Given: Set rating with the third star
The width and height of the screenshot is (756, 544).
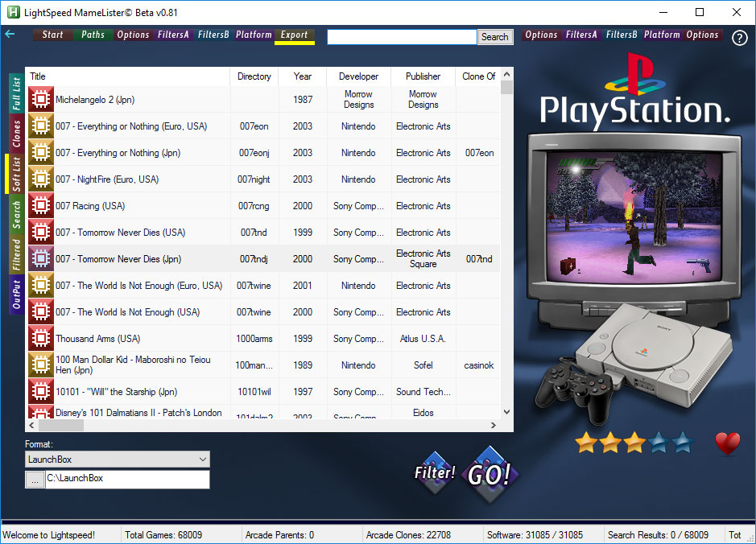Looking at the screenshot, I should (634, 443).
